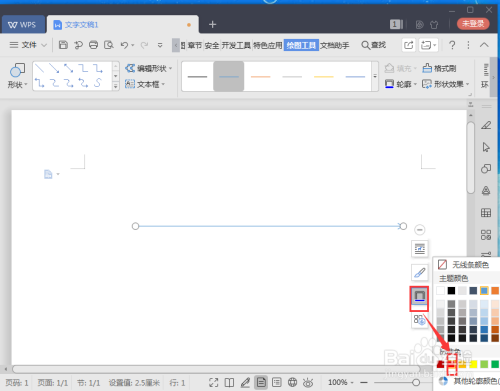Toggle eye protection mode icon
The height and width of the screenshot is (391, 500).
point(308,382)
